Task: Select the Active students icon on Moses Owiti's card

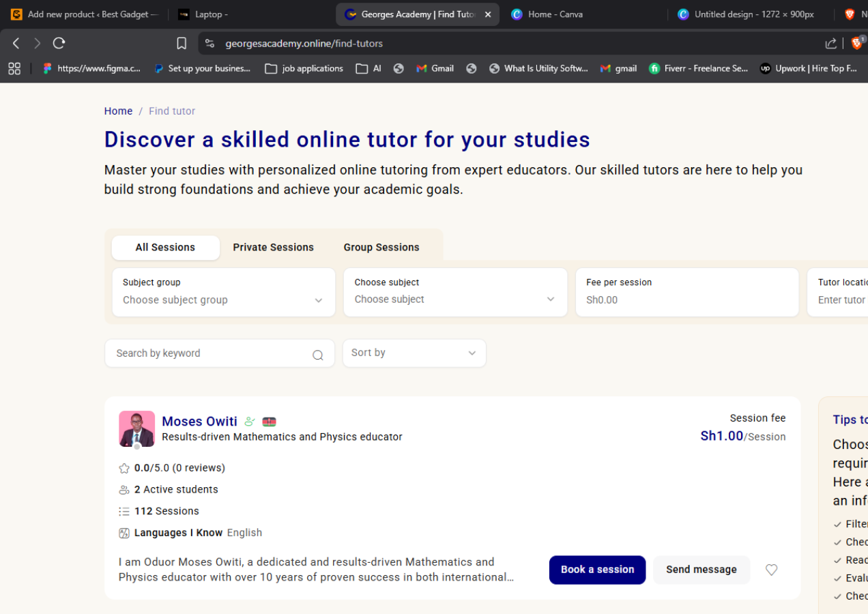Action: point(124,489)
